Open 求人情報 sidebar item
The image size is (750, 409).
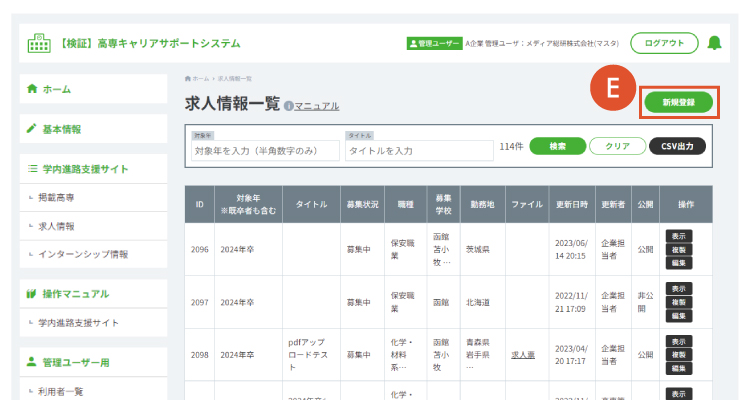point(93,226)
